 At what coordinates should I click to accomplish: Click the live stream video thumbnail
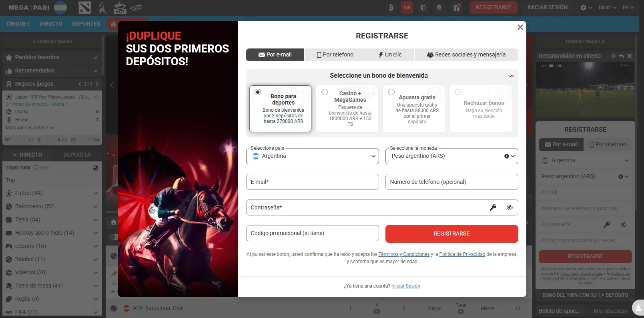pos(585,90)
